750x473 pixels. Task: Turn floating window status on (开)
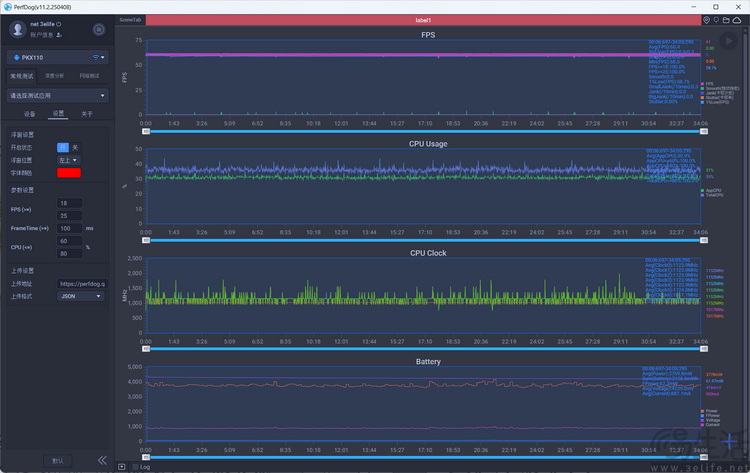pyautogui.click(x=63, y=147)
